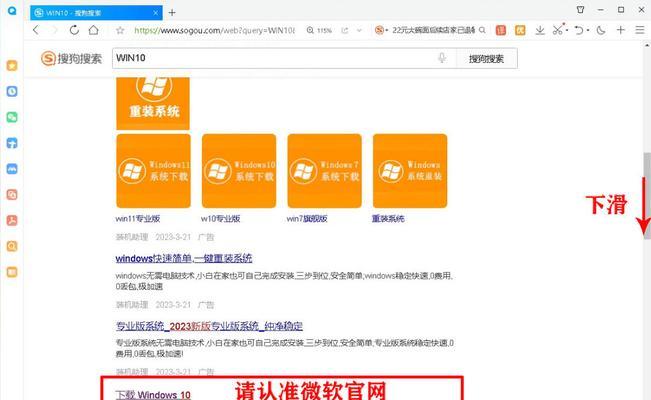Restore closed tab with the undo icon
Image resolution: width=651 pixels, height=400 pixels.
point(579,30)
